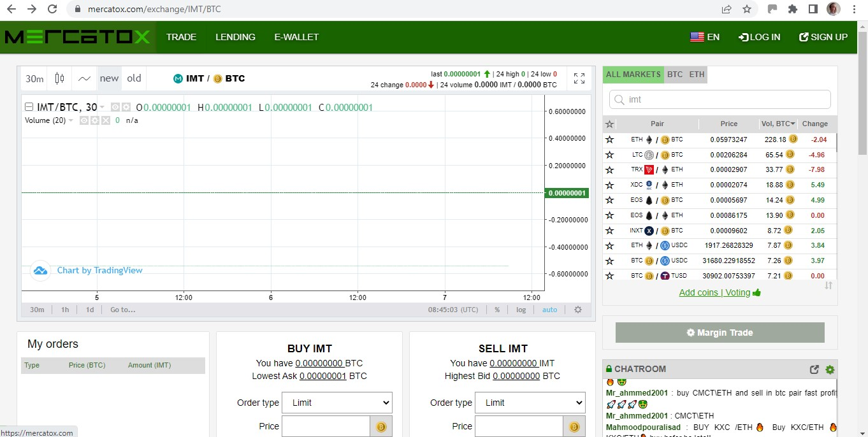This screenshot has width=868, height=437.
Task: Open chatroom in external window icon
Action: 814,369
